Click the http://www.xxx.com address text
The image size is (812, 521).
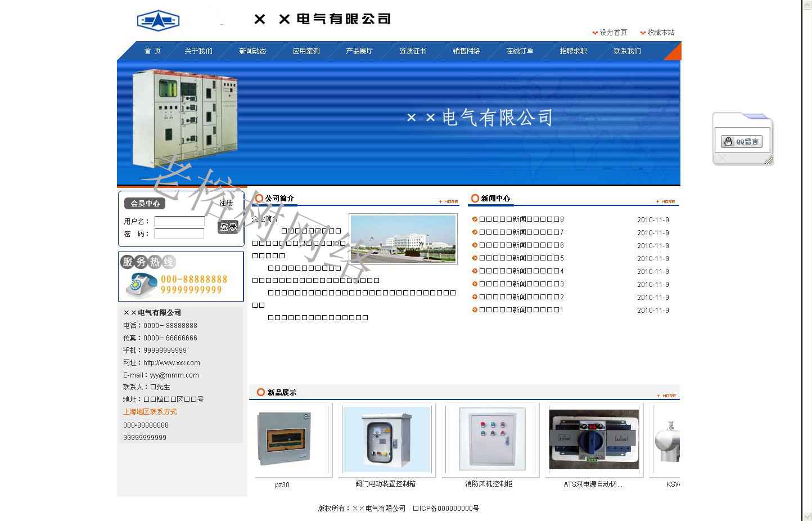[x=172, y=363]
